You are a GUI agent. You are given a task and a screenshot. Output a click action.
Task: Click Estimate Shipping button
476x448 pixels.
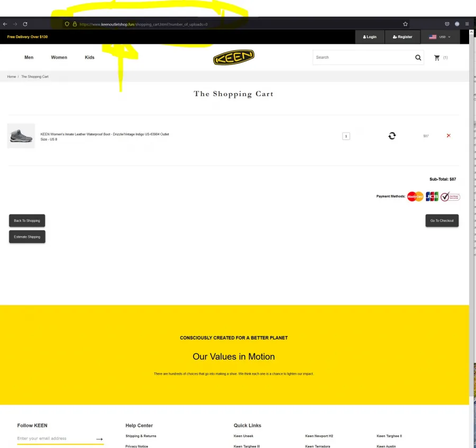(x=27, y=237)
